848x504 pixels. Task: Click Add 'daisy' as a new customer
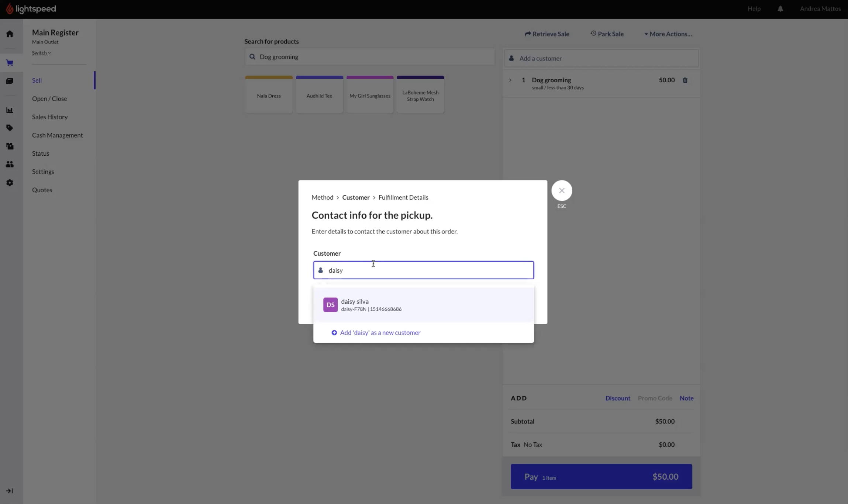[380, 332]
